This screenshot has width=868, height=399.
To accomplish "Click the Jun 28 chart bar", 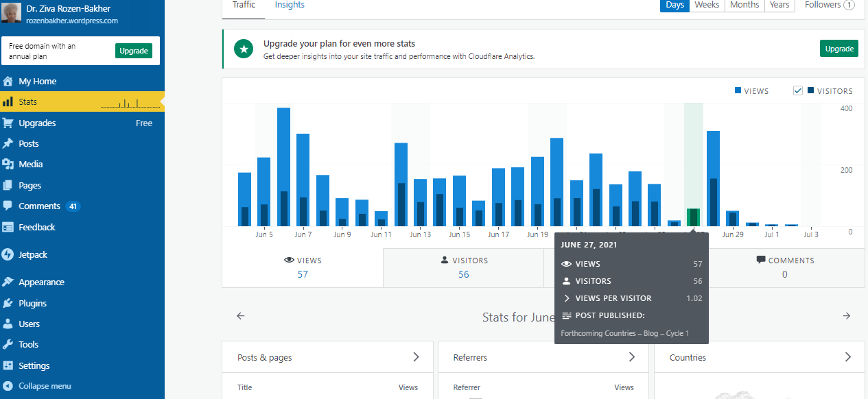I will (x=713, y=178).
